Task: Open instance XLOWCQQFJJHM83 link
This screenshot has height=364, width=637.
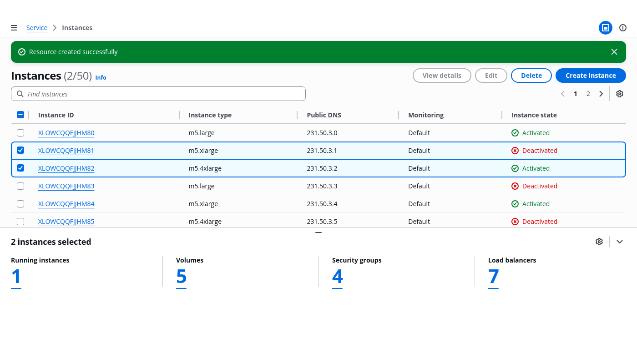Action: click(x=66, y=186)
